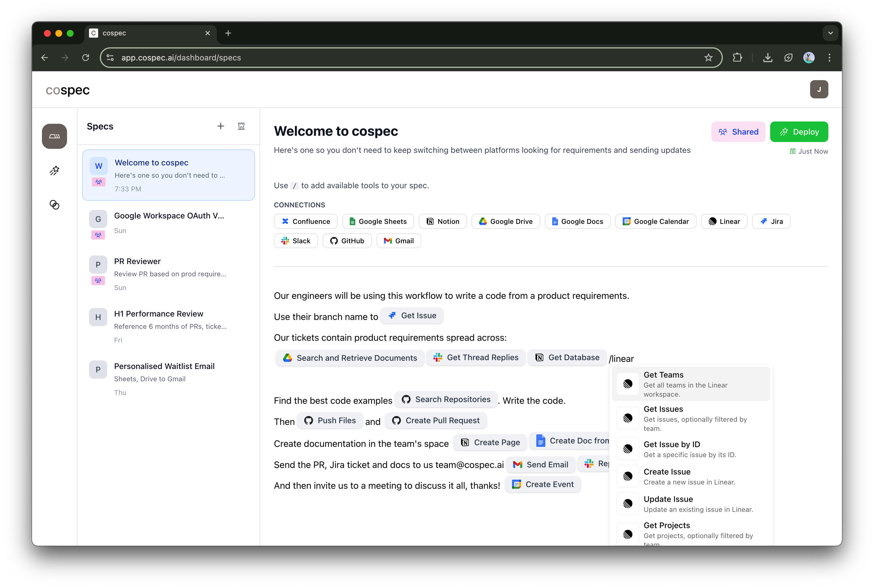Open the Chrome three-dot menu
Image resolution: width=874 pixels, height=588 pixels.
(x=830, y=58)
